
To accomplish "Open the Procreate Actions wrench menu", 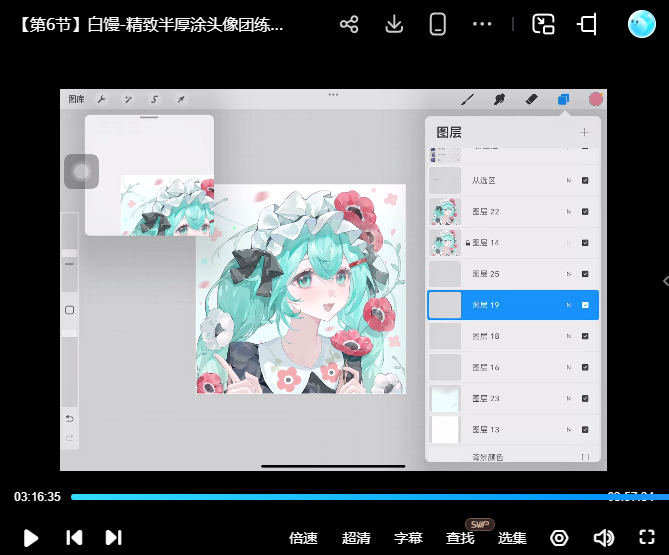I will [102, 99].
